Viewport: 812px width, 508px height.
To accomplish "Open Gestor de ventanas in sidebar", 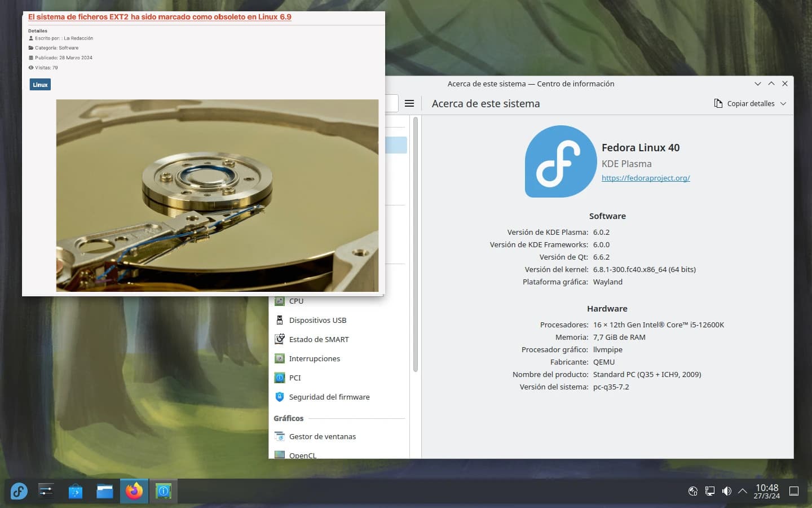I will pyautogui.click(x=322, y=436).
